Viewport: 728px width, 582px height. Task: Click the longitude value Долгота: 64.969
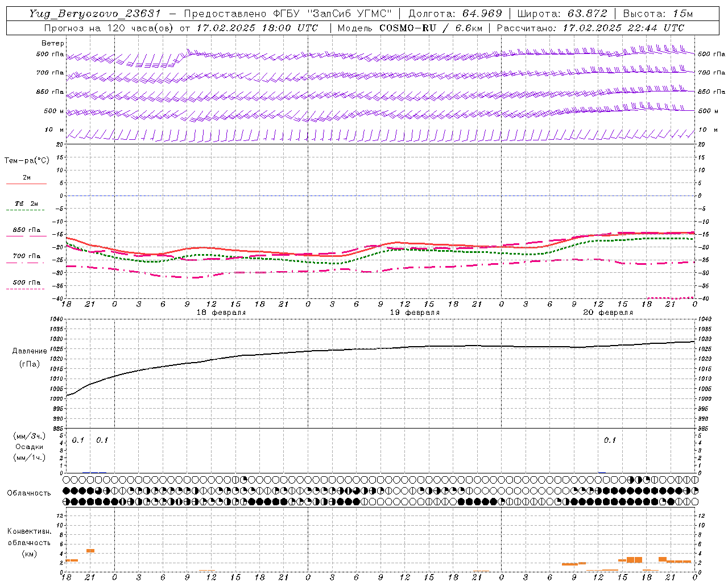pyautogui.click(x=455, y=14)
